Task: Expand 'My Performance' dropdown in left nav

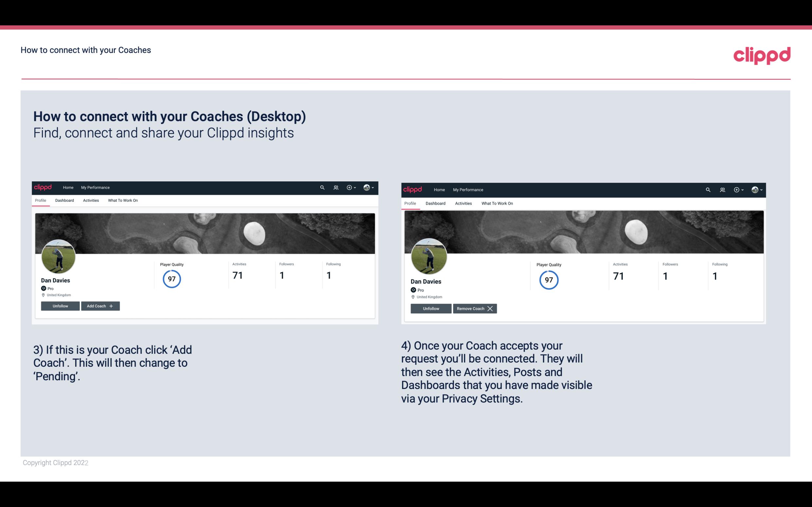Action: click(x=95, y=187)
